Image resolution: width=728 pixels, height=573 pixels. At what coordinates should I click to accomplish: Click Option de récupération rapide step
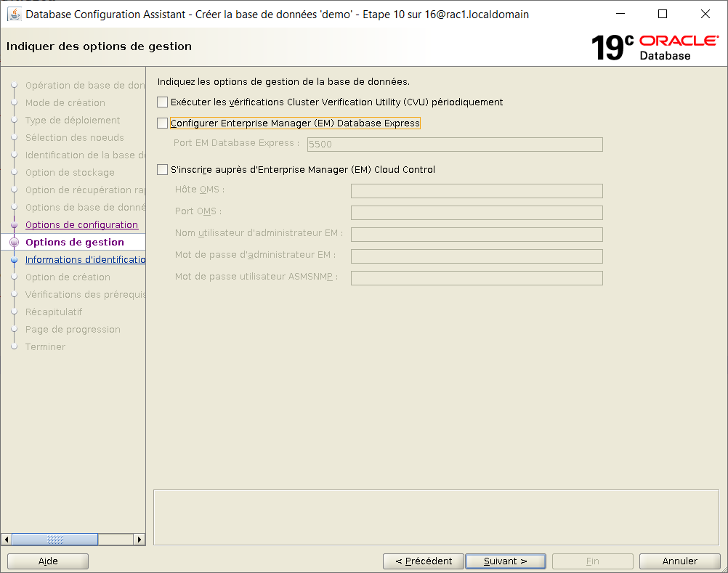click(x=86, y=190)
